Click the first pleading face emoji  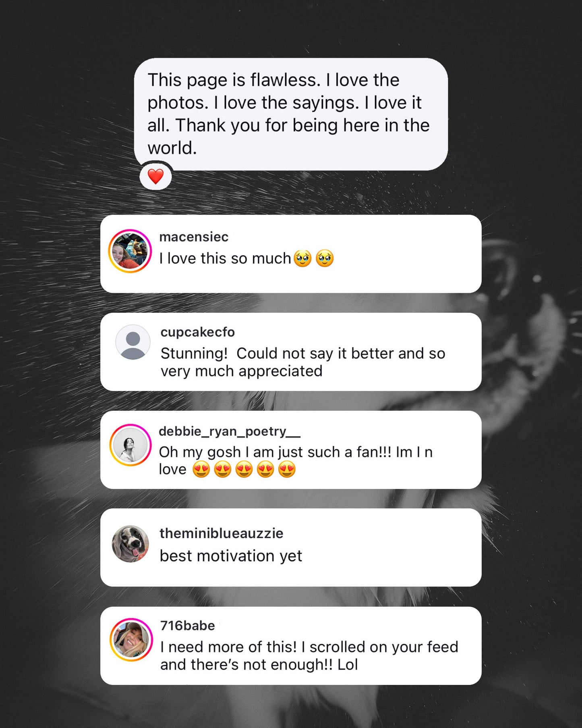pos(303,258)
